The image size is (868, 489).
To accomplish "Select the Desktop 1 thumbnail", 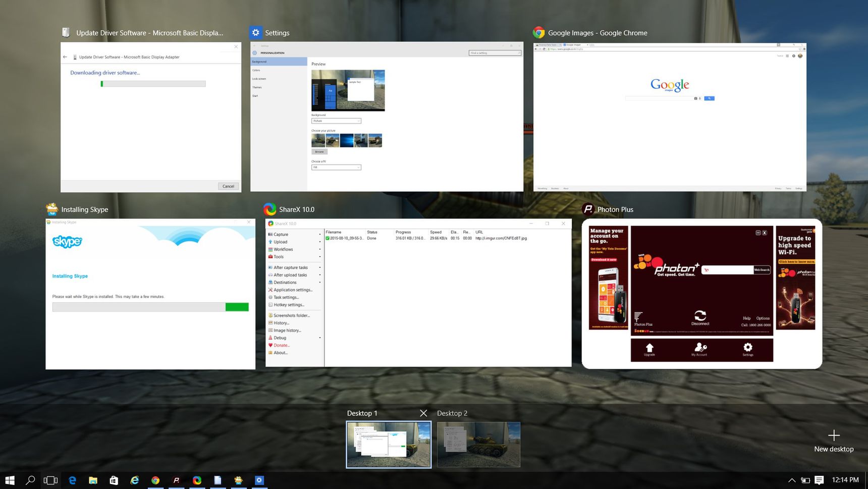I will click(389, 445).
